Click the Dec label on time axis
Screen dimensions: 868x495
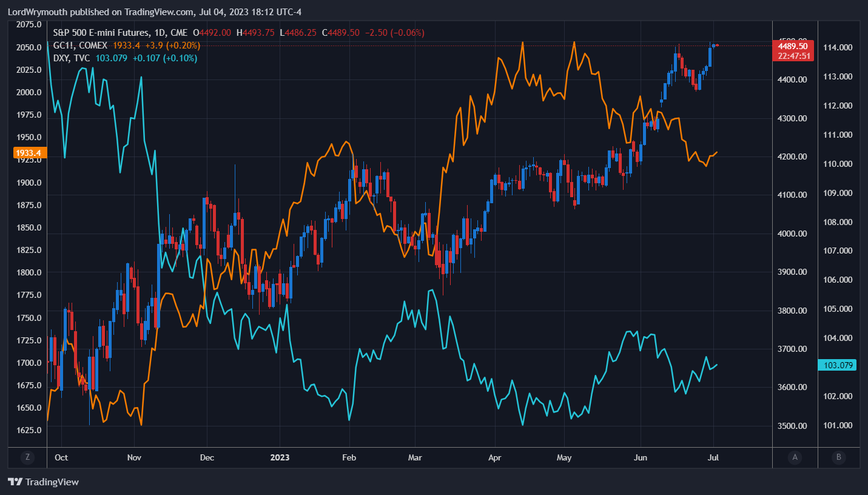(207, 457)
